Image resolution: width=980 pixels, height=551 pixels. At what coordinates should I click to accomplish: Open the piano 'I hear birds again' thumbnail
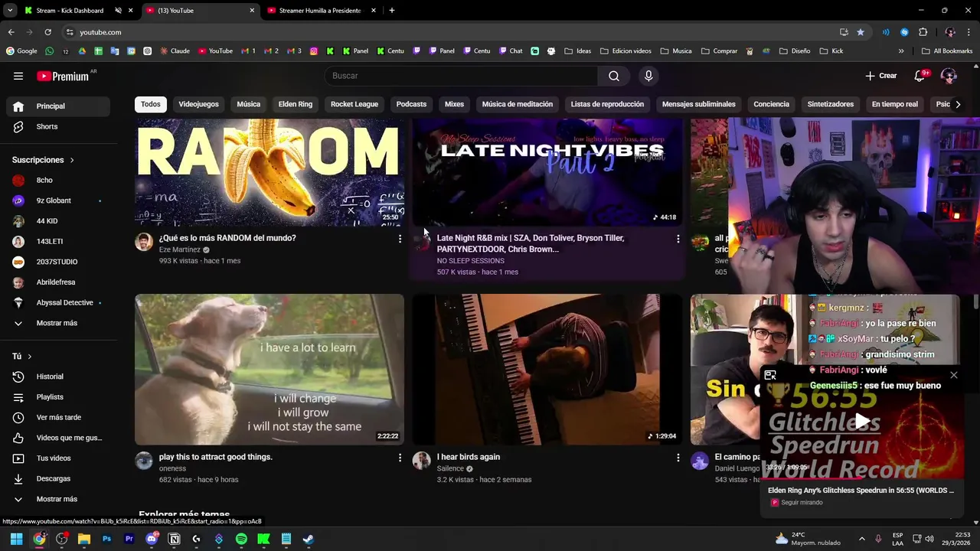click(547, 370)
